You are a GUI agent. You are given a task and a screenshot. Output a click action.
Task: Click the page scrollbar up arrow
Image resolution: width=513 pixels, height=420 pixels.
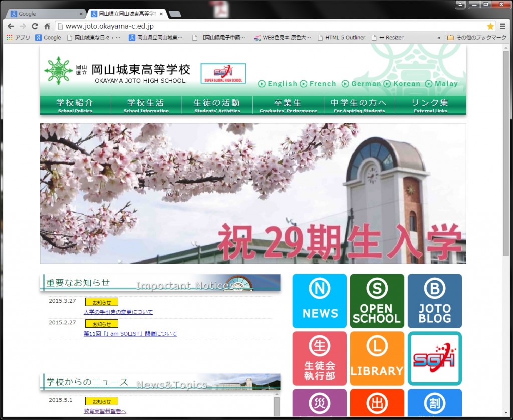[x=506, y=48]
